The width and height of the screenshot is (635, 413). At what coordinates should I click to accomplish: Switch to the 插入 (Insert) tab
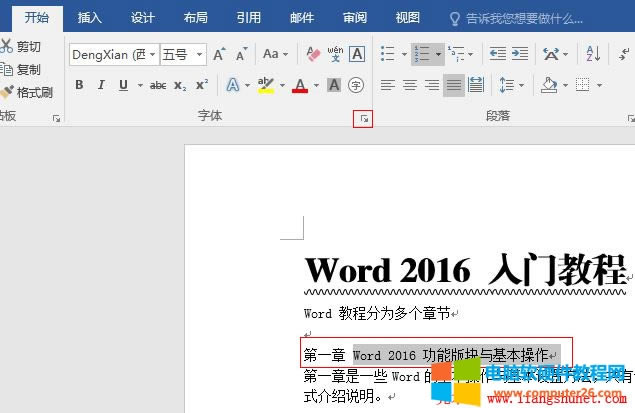coord(89,17)
